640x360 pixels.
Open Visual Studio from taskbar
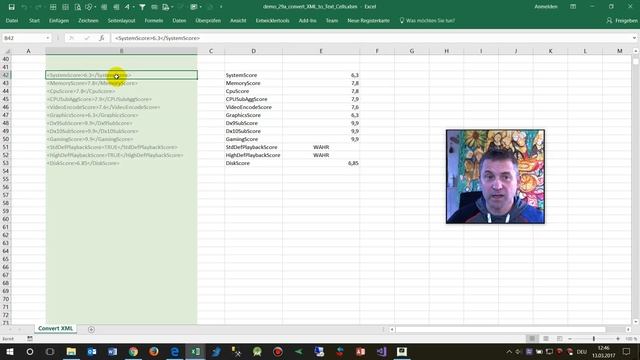[x=381, y=351]
